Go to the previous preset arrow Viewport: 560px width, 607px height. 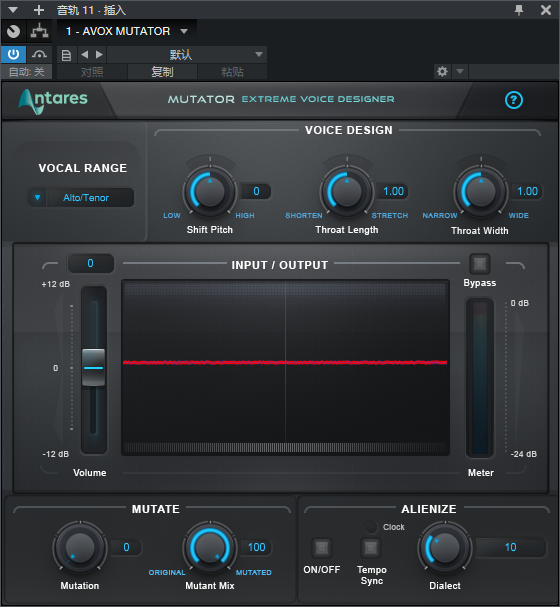[84, 55]
